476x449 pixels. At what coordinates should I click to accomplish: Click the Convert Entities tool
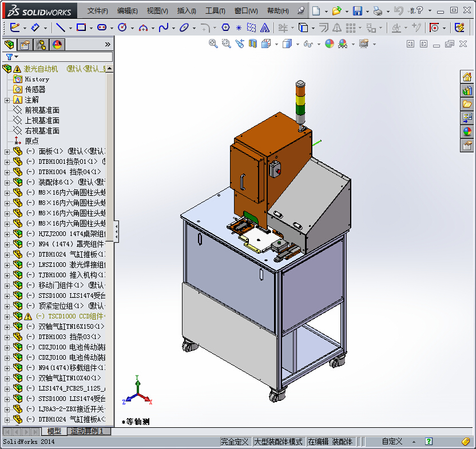click(303, 28)
